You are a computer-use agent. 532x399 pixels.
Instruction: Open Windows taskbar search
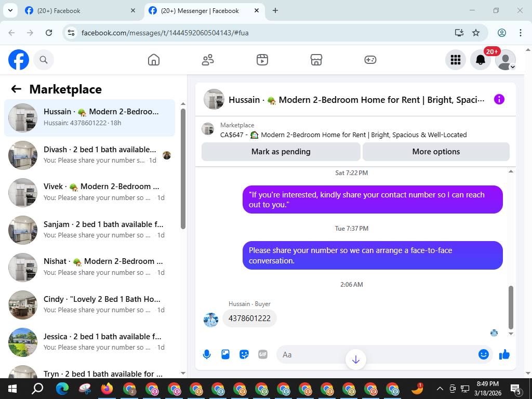37,389
